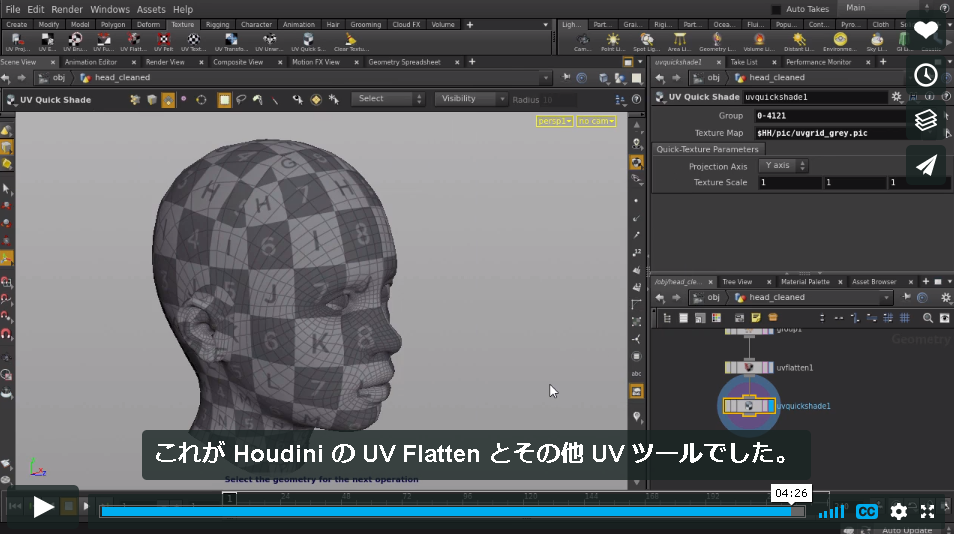This screenshot has width=954, height=534.
Task: Like the video with heart icon
Action: pyautogui.click(x=926, y=30)
